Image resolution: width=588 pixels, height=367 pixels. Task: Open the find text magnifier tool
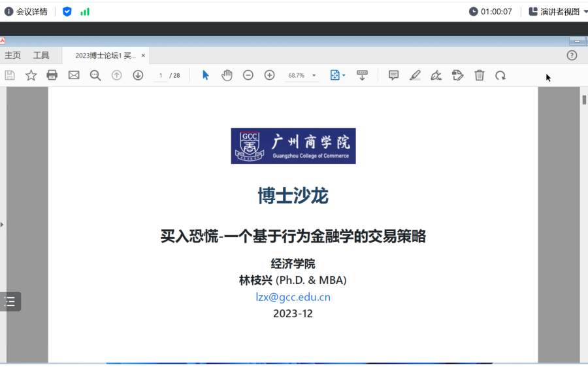pos(95,75)
